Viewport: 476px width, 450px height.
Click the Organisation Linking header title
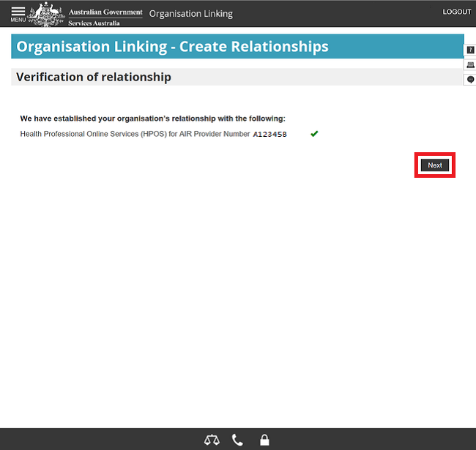191,14
